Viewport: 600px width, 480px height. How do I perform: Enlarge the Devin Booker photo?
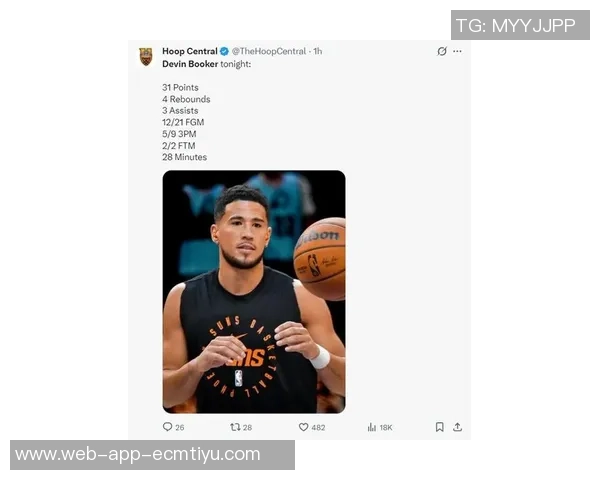tap(254, 292)
